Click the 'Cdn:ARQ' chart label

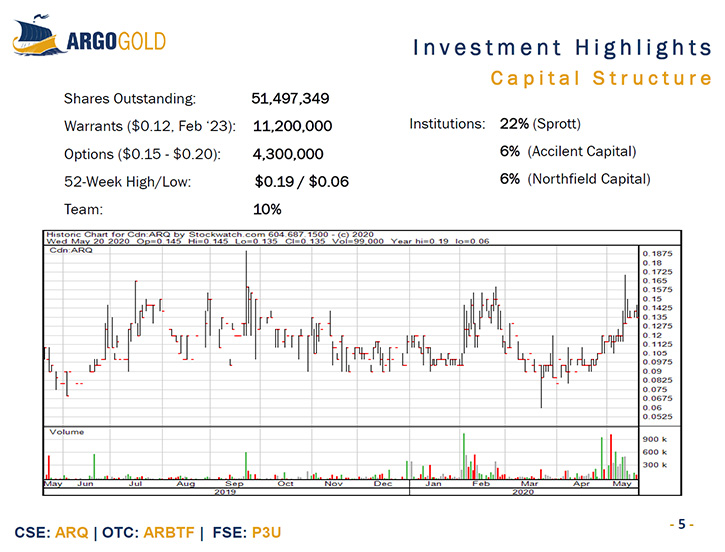point(71,250)
